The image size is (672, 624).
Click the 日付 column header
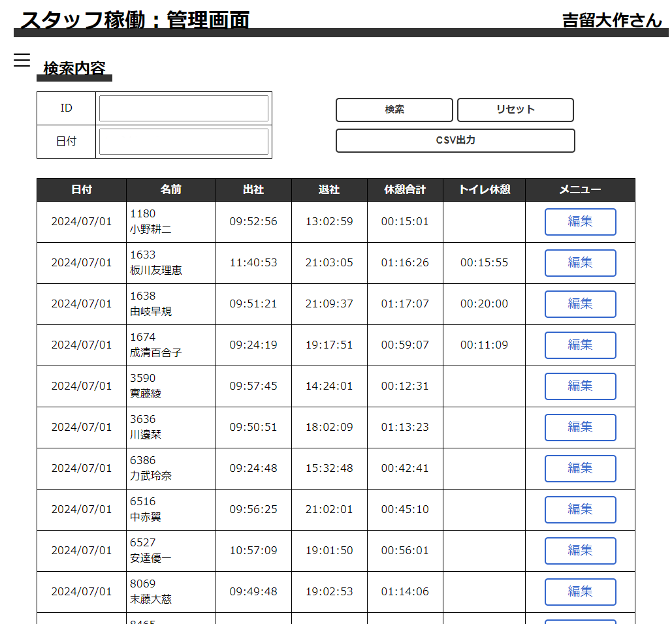pyautogui.click(x=81, y=190)
